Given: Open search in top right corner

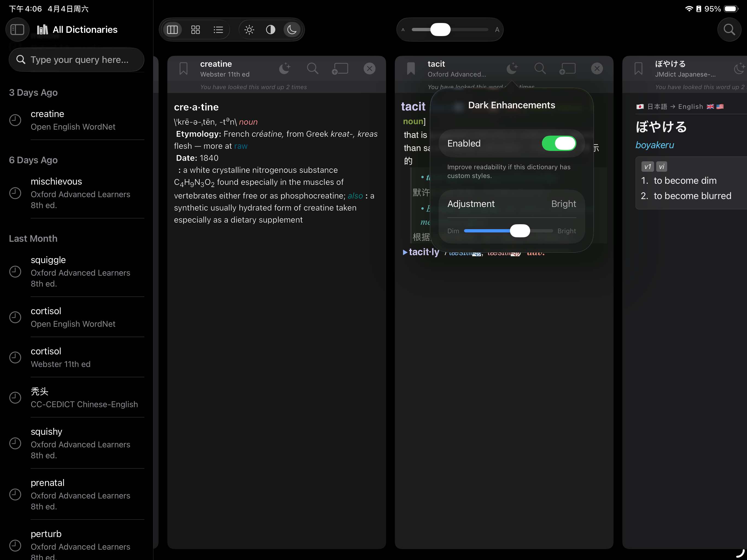Looking at the screenshot, I should (x=729, y=30).
